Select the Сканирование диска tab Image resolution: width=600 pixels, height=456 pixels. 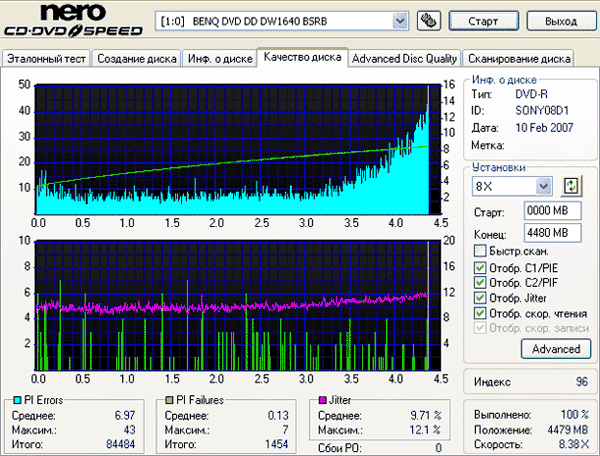519,58
